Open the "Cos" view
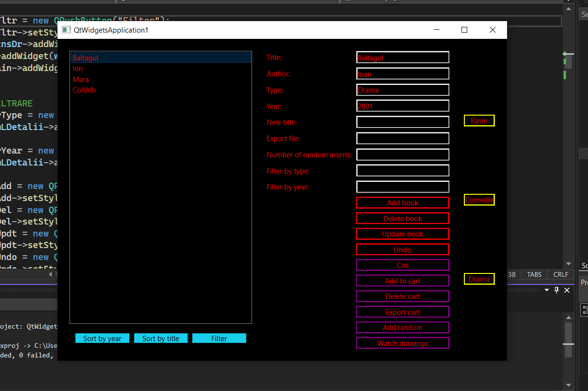The image size is (588, 391). point(402,265)
